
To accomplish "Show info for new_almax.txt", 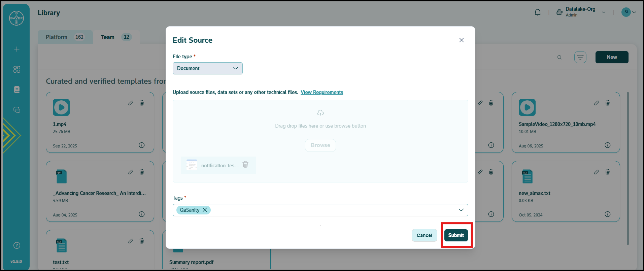I will [608, 214].
